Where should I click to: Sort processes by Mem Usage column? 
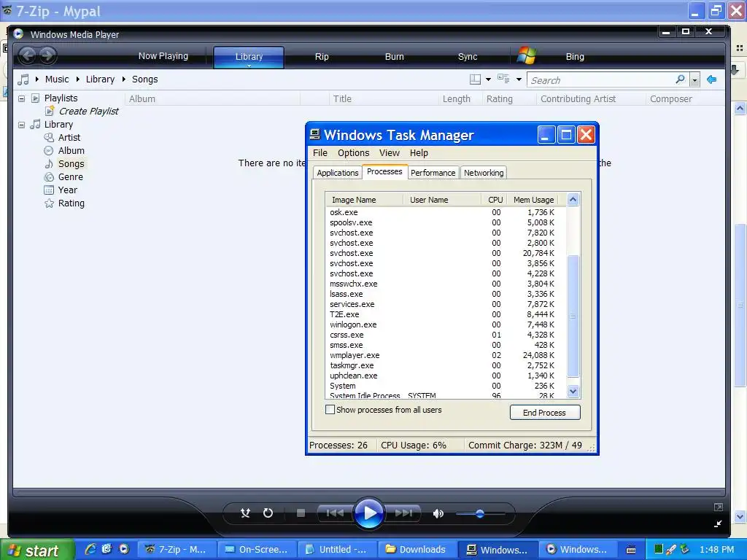[x=533, y=200]
